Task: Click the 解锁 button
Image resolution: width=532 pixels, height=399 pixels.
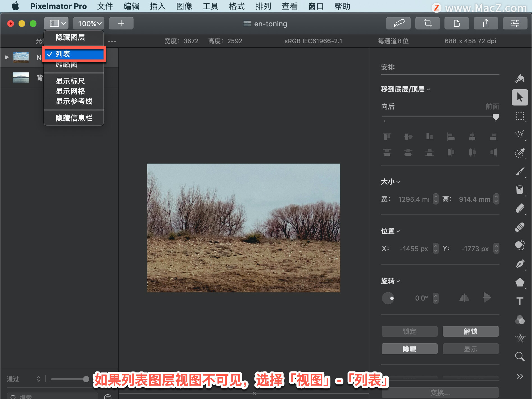Action: pyautogui.click(x=471, y=331)
